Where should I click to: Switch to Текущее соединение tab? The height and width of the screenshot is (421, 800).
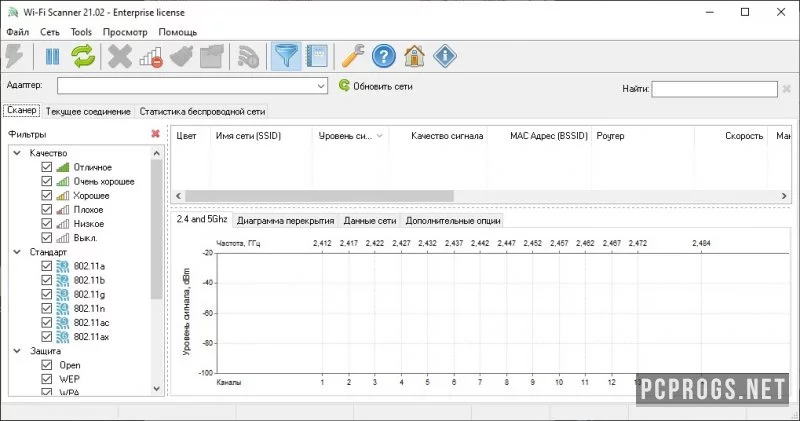point(88,111)
